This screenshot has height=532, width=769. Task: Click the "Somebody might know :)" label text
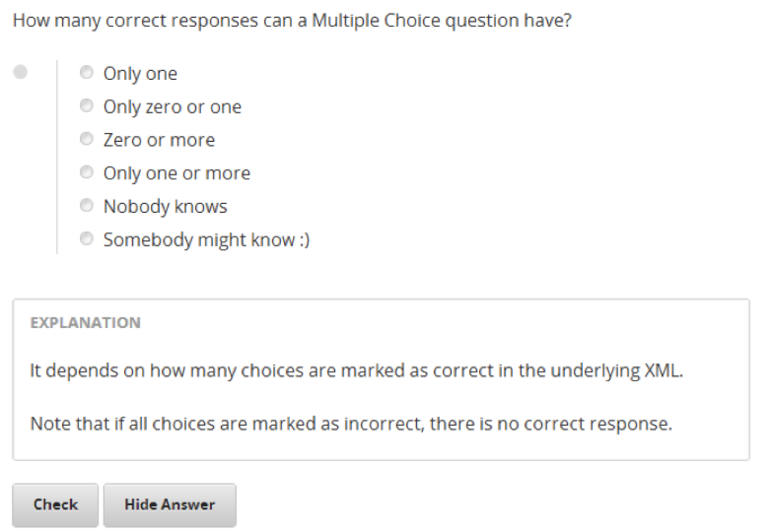[206, 240]
